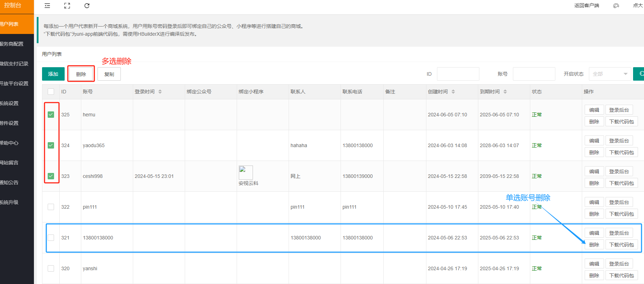
Task: Uncheck the checkbox for user hemu
Action: pos(51,115)
